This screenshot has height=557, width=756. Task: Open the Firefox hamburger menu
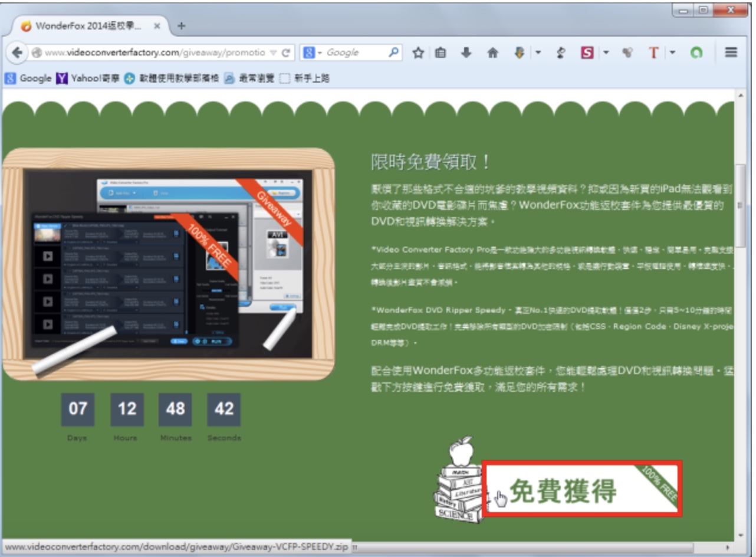click(731, 53)
